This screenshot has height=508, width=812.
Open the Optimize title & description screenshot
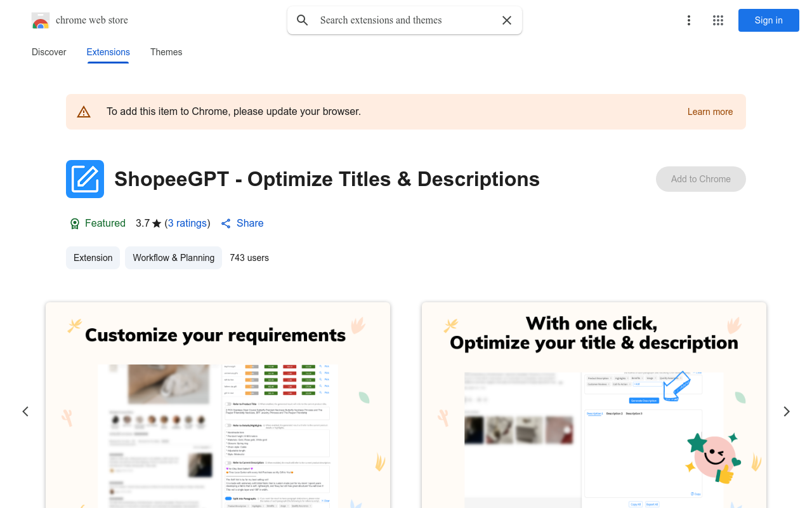pyautogui.click(x=594, y=405)
